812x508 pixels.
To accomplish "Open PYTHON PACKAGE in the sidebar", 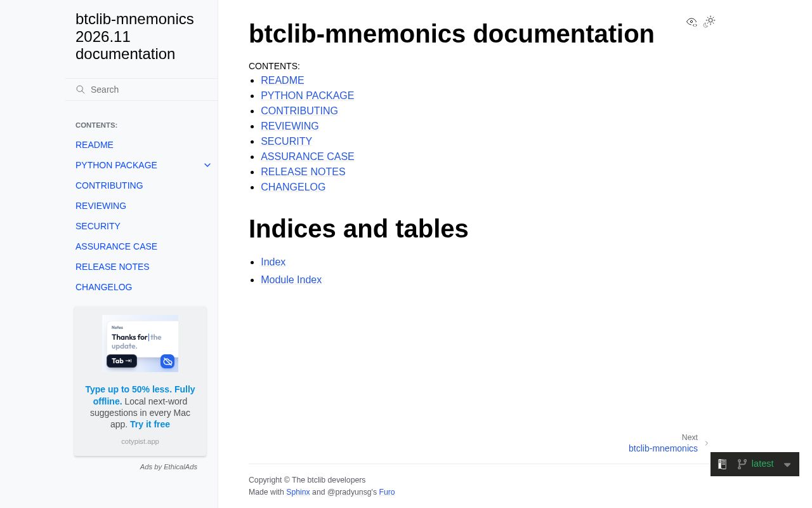I will (x=116, y=165).
